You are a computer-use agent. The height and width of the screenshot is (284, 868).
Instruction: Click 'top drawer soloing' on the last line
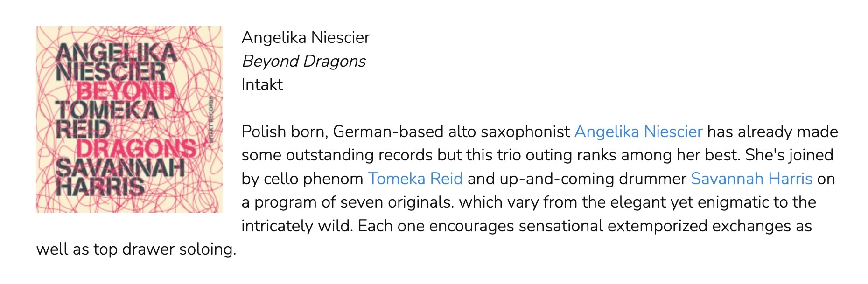165,249
